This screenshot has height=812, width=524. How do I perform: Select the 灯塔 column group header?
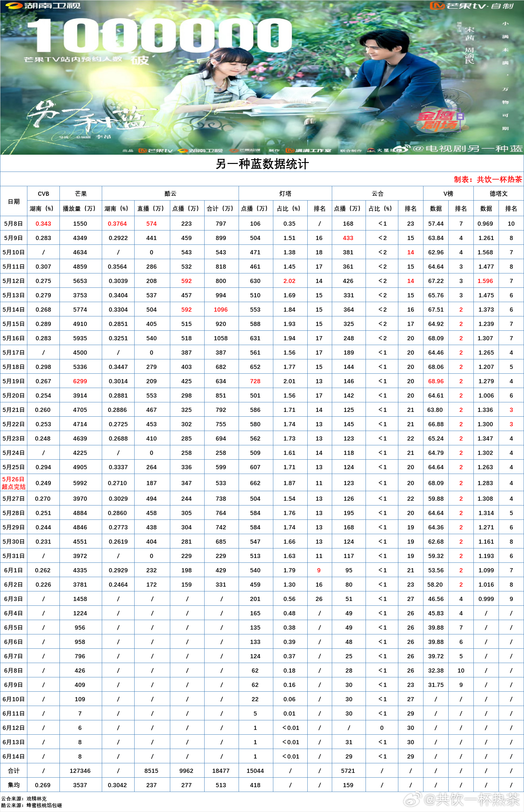coord(285,194)
